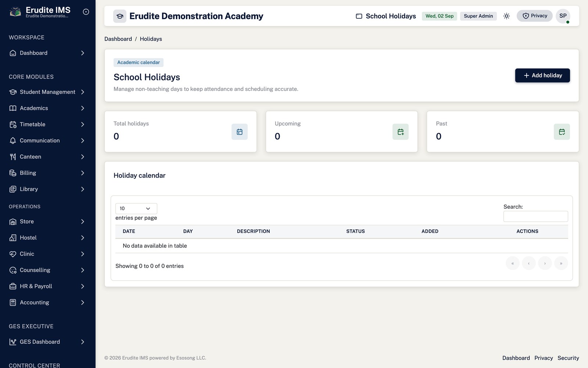588x368 pixels.
Task: Click the Upcoming holidays calendar-plus icon
Action: pyautogui.click(x=401, y=132)
